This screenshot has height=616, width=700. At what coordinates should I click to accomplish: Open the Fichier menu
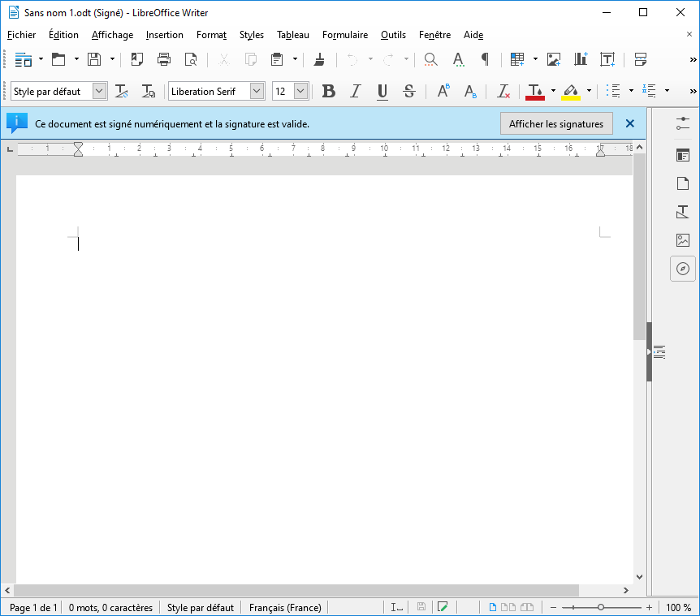21,35
